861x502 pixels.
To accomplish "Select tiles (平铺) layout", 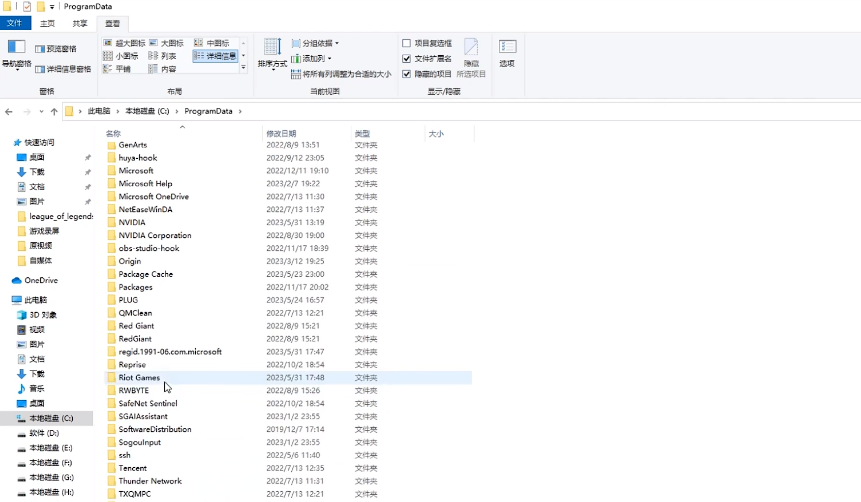I will (117, 69).
